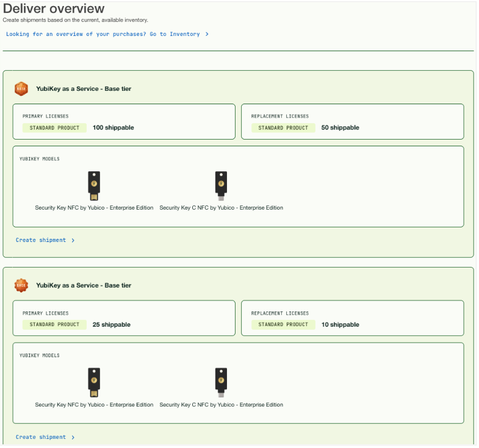Viewport: 479px width, 448px height.
Task: Click Standard Product tag beside 25 shippable
Action: point(55,325)
